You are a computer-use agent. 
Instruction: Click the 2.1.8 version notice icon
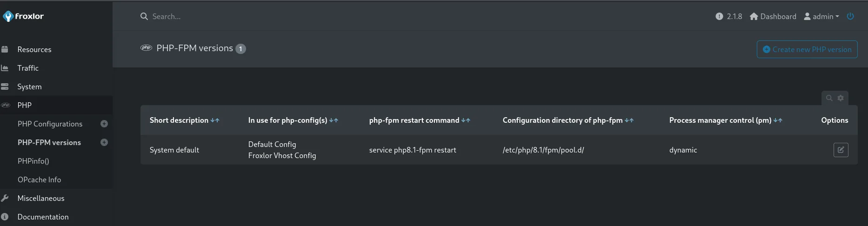click(x=719, y=16)
